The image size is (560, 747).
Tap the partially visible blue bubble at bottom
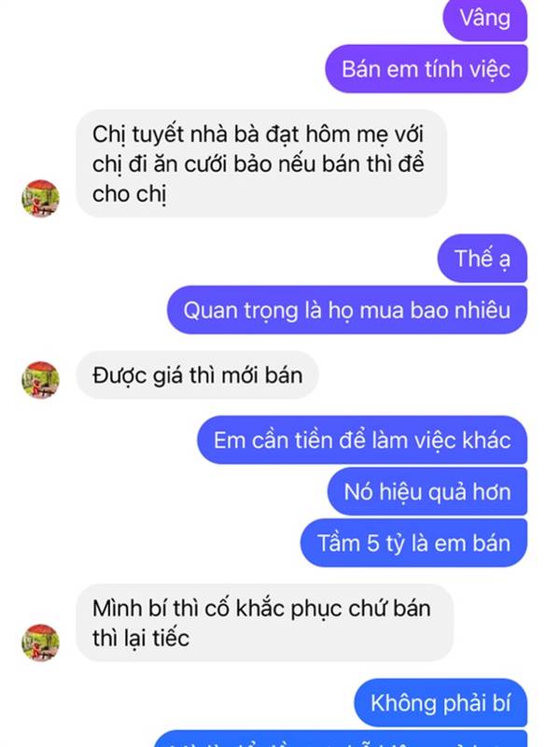pos(341,739)
